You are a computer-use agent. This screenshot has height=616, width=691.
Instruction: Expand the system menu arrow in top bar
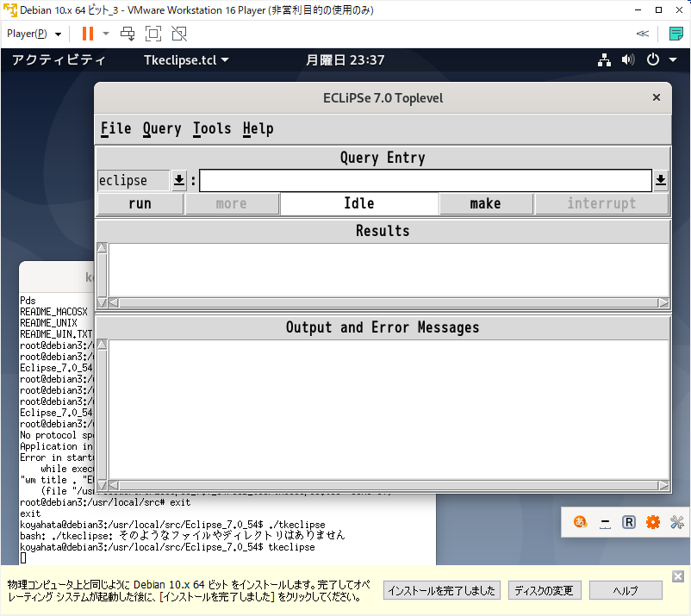click(673, 60)
